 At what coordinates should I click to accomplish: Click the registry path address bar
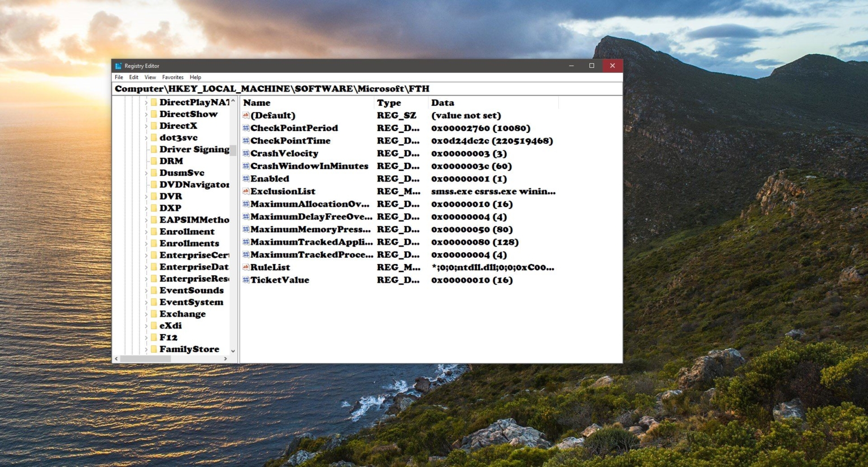[367, 89]
